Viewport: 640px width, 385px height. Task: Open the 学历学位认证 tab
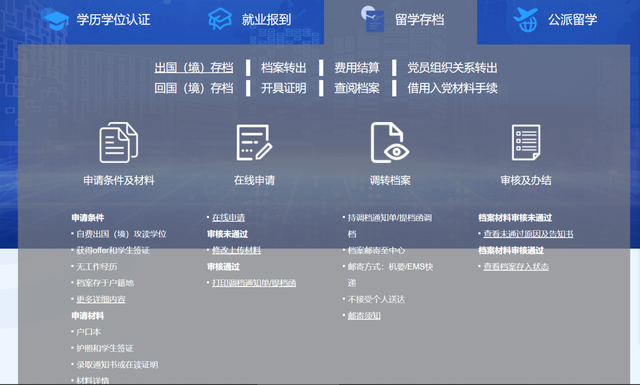113,19
